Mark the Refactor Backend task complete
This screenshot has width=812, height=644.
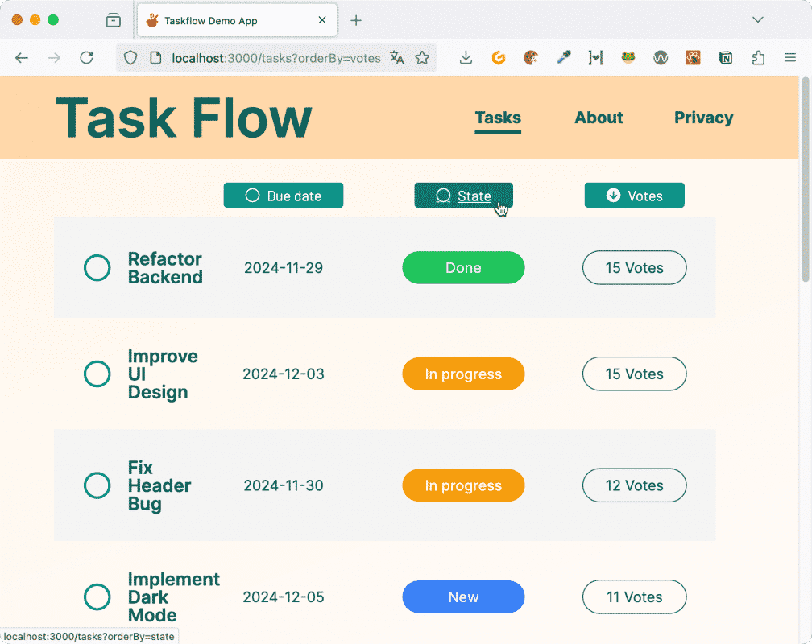(97, 267)
